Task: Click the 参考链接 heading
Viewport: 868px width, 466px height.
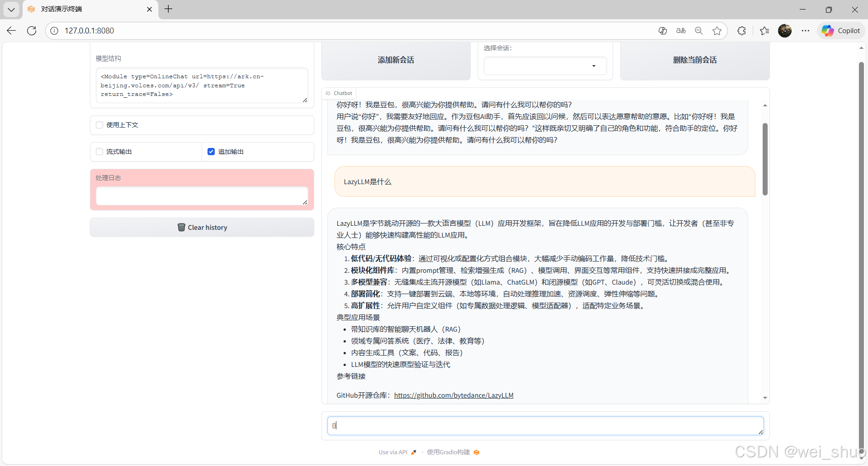Action: [351, 376]
